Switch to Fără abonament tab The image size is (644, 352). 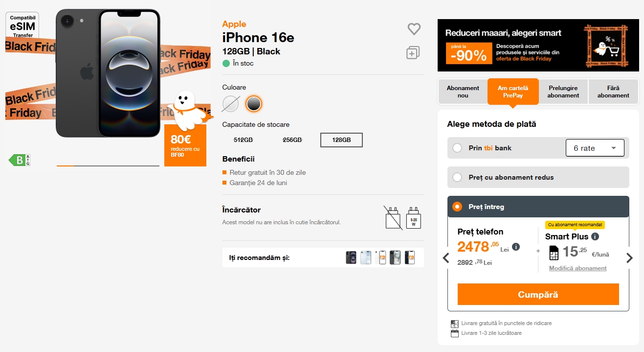coord(613,92)
